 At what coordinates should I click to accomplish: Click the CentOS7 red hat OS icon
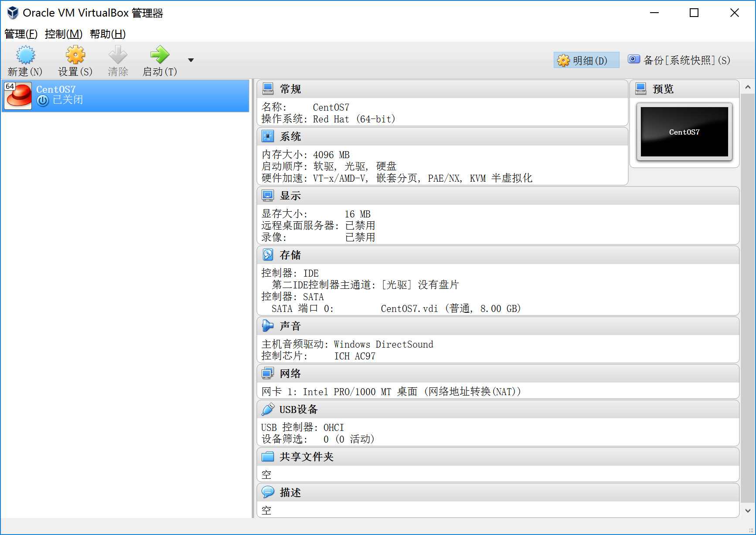[18, 95]
